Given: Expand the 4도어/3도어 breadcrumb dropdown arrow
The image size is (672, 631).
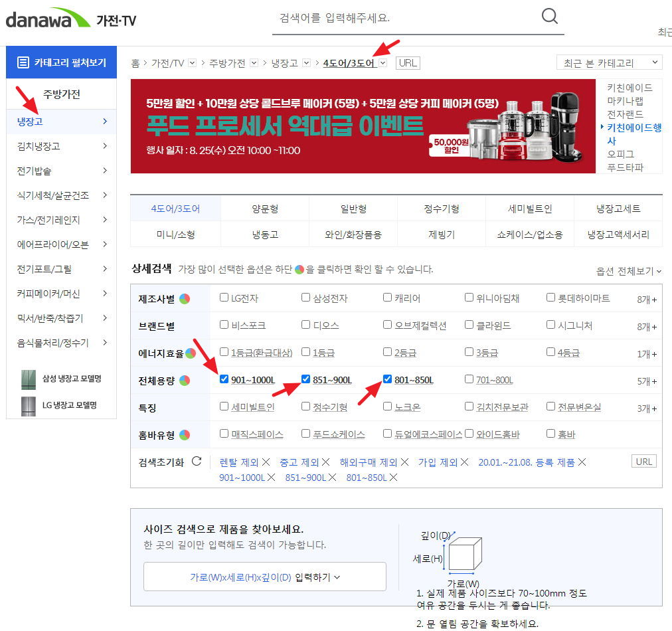Looking at the screenshot, I should [x=383, y=63].
